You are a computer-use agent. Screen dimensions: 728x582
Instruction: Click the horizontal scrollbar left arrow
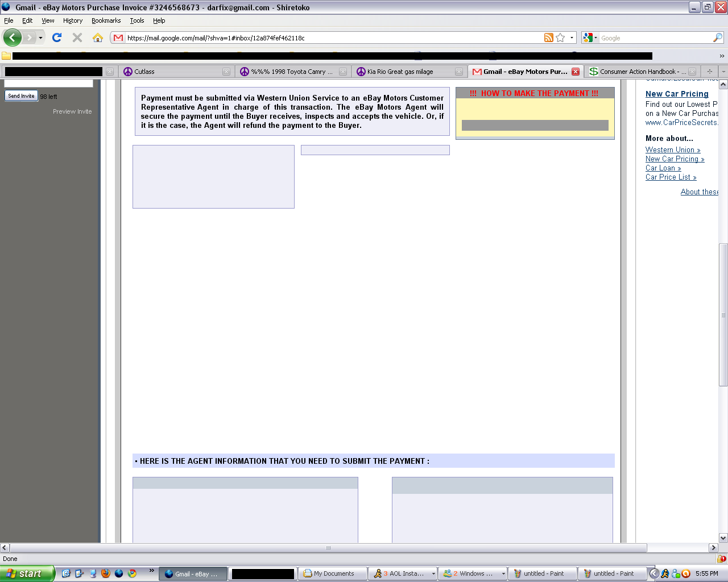(5, 548)
